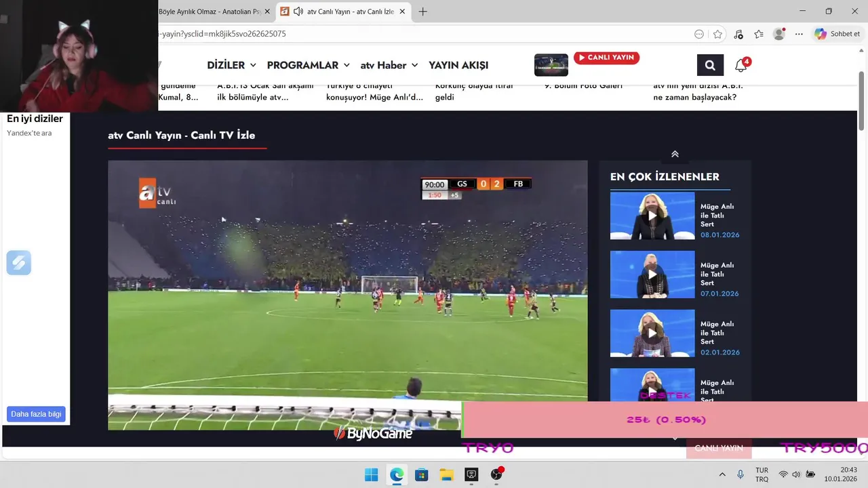Open the Favorites list icon
Image resolution: width=868 pixels, height=488 pixels.
pyautogui.click(x=759, y=34)
